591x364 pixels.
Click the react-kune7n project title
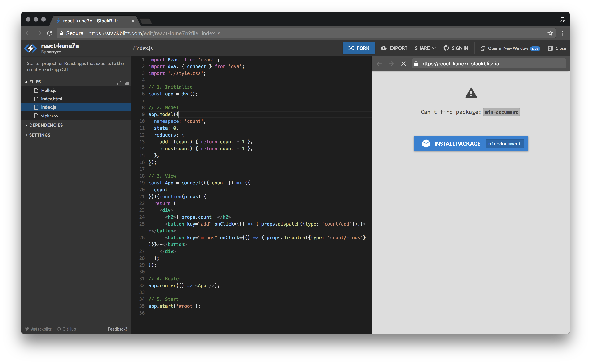tap(60, 46)
